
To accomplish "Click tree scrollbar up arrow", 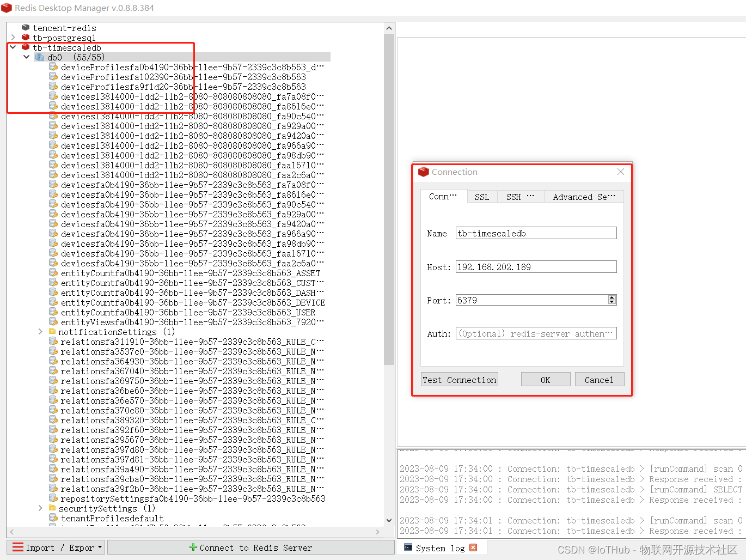I will click(389, 28).
